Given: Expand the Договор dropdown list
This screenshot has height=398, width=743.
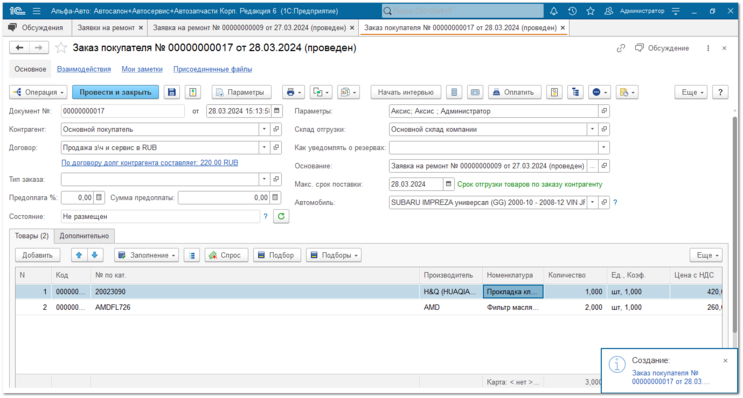Looking at the screenshot, I should pyautogui.click(x=264, y=148).
